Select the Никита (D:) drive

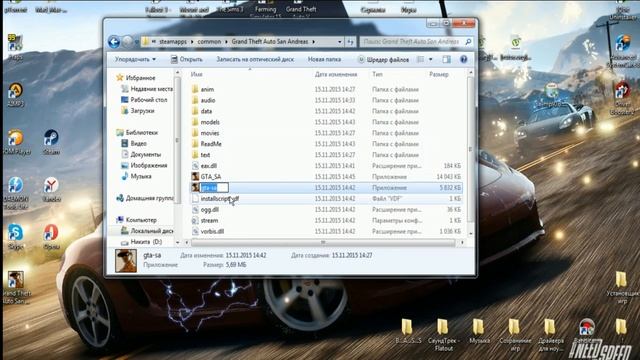point(142,242)
